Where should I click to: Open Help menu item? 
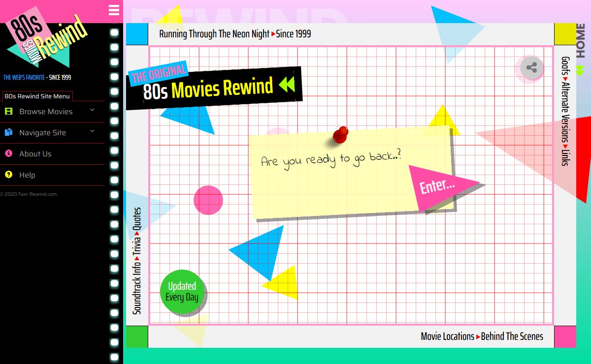point(52,175)
